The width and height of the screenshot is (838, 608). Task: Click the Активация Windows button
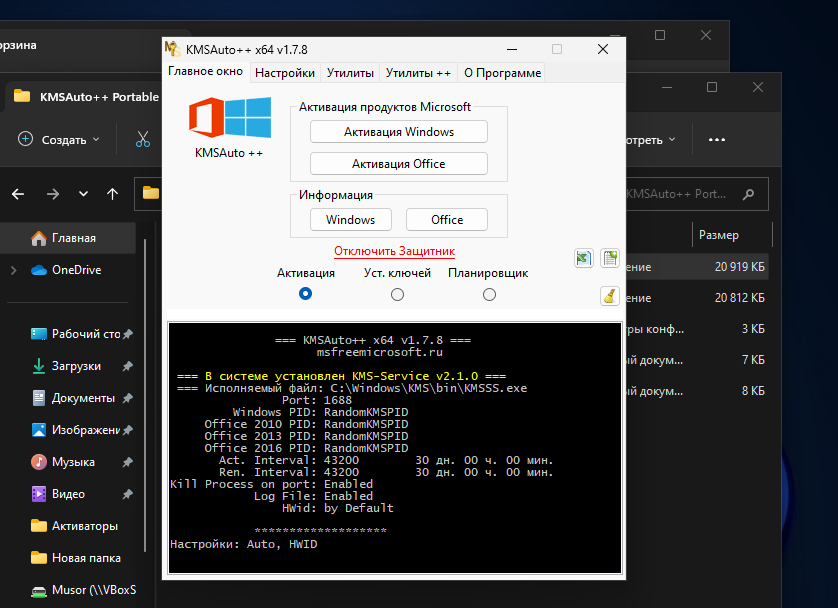pyautogui.click(x=399, y=132)
